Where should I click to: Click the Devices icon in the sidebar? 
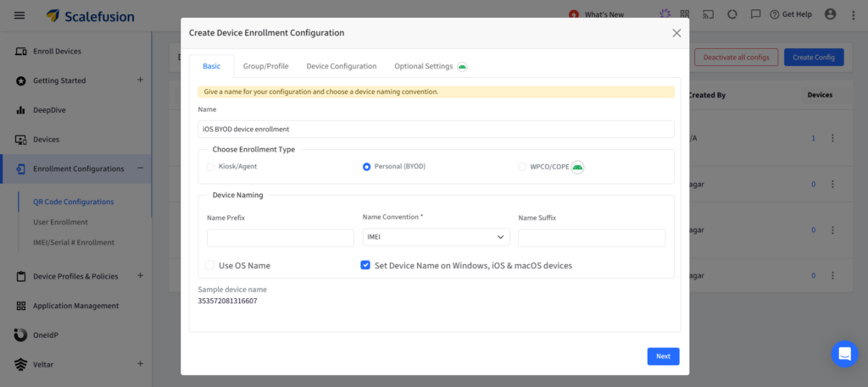tap(21, 139)
